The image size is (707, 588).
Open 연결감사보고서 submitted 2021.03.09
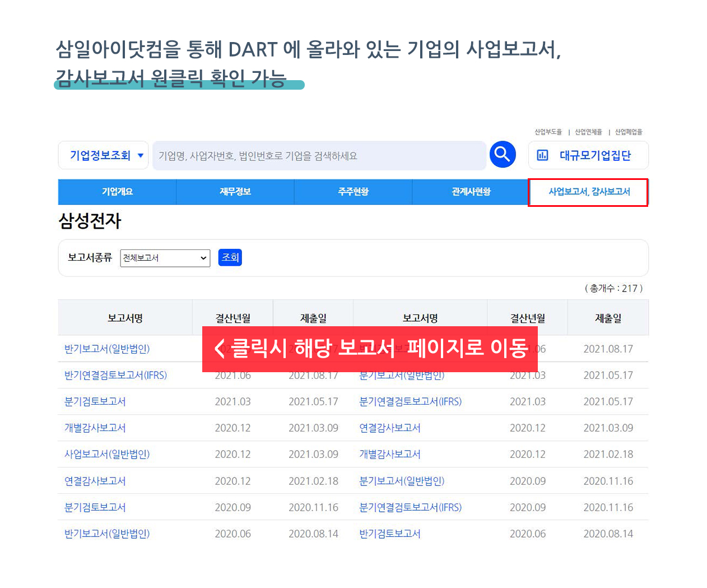click(390, 428)
